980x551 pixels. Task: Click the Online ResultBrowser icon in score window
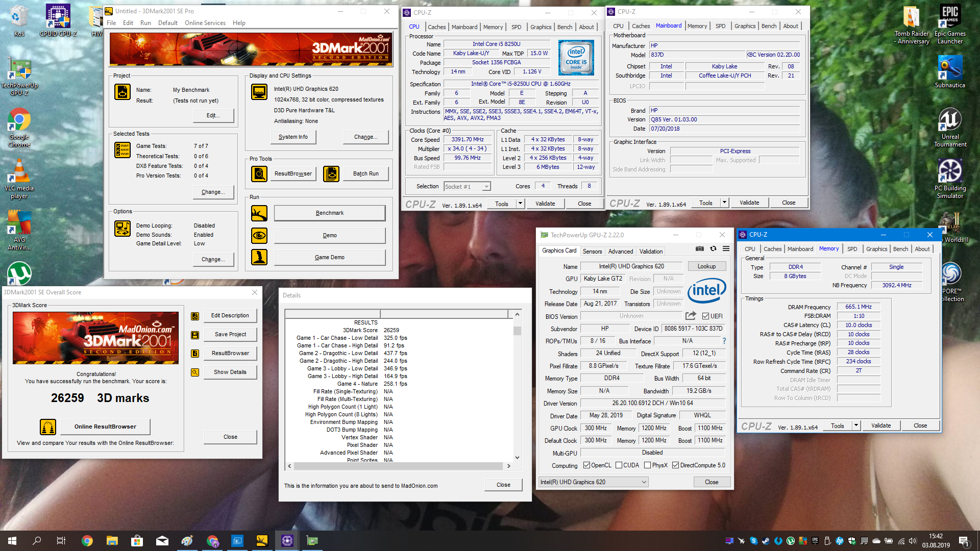[x=48, y=427]
